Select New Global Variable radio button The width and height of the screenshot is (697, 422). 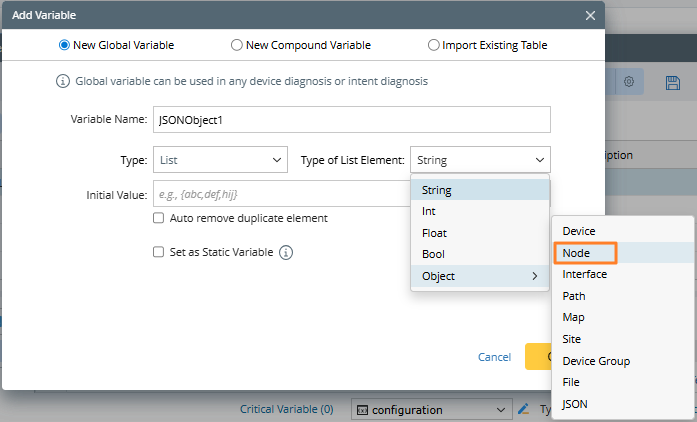pos(64,45)
